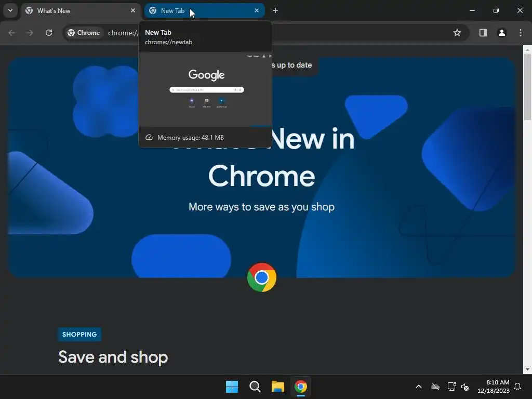This screenshot has height=399, width=532.
Task: Click the Chrome logo on the page
Action: 262,277
